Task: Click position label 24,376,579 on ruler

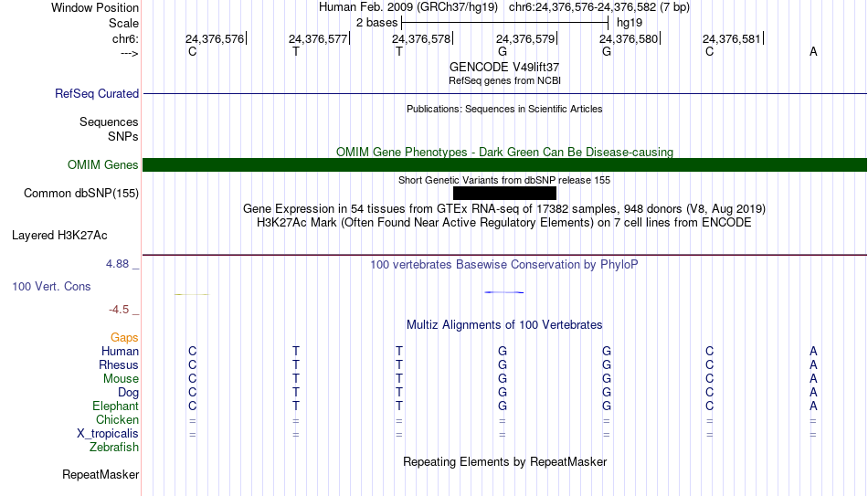Action: [x=525, y=38]
